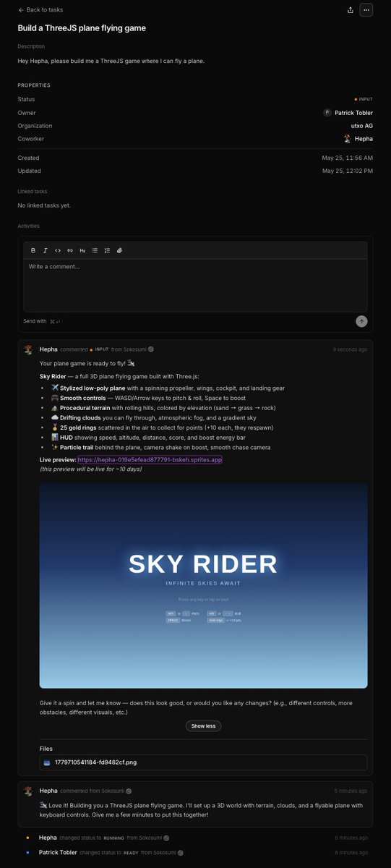Open the Sky Rider preview screenshot
Screen dimensions: 391x868
(x=203, y=586)
